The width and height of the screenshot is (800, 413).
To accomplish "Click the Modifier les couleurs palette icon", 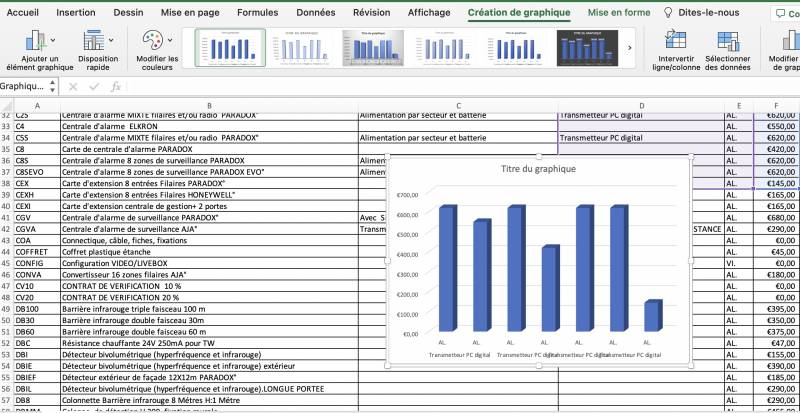I will click(x=152, y=40).
